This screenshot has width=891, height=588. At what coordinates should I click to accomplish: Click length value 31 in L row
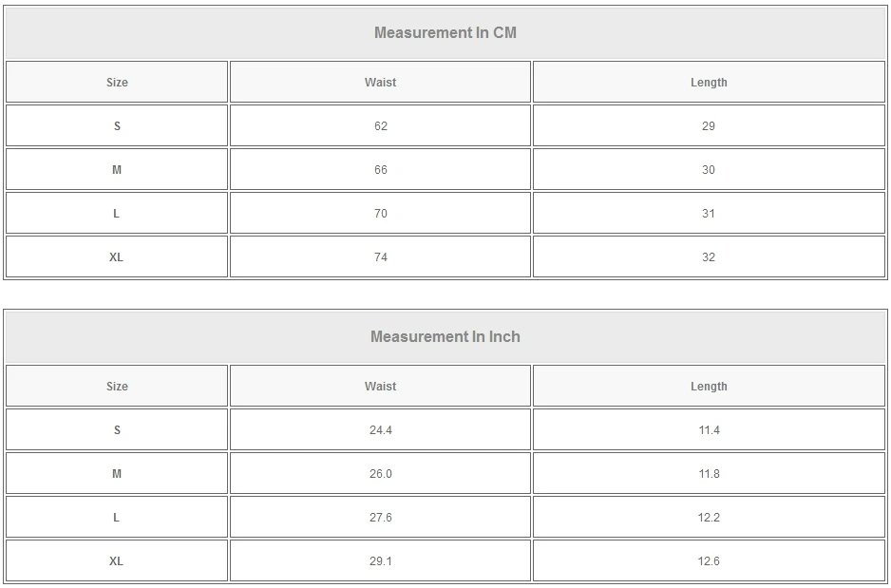pos(709,214)
